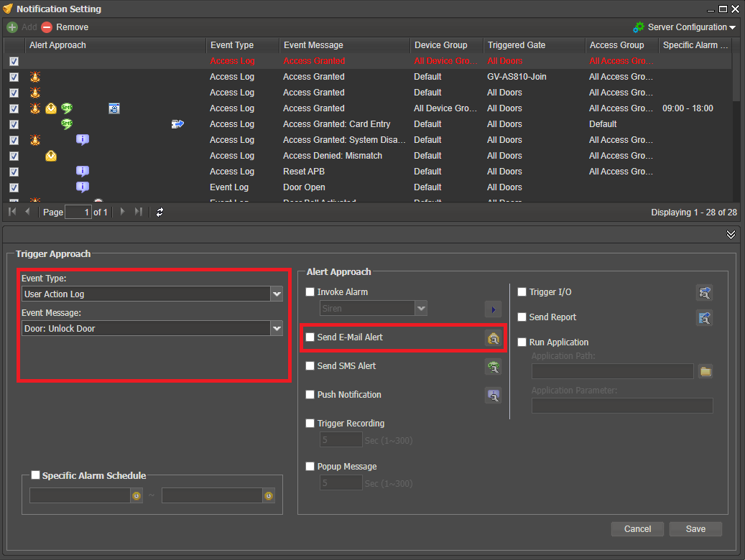The height and width of the screenshot is (560, 745).
Task: Enable the Specific Alarm Schedule checkbox
Action: (36, 475)
